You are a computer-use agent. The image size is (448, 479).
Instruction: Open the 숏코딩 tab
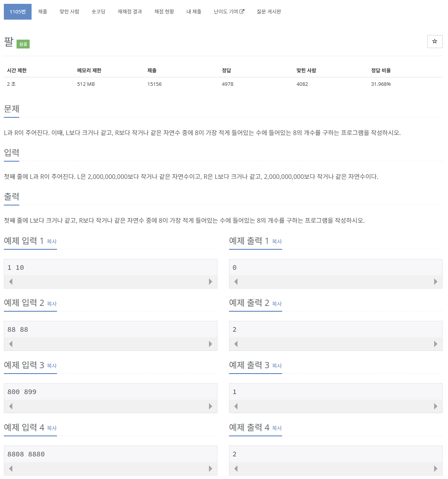click(98, 12)
